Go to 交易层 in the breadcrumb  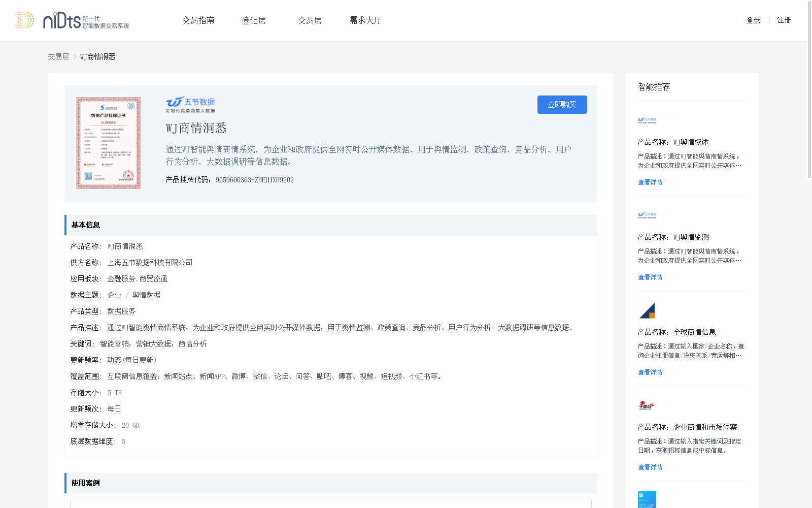coord(58,57)
